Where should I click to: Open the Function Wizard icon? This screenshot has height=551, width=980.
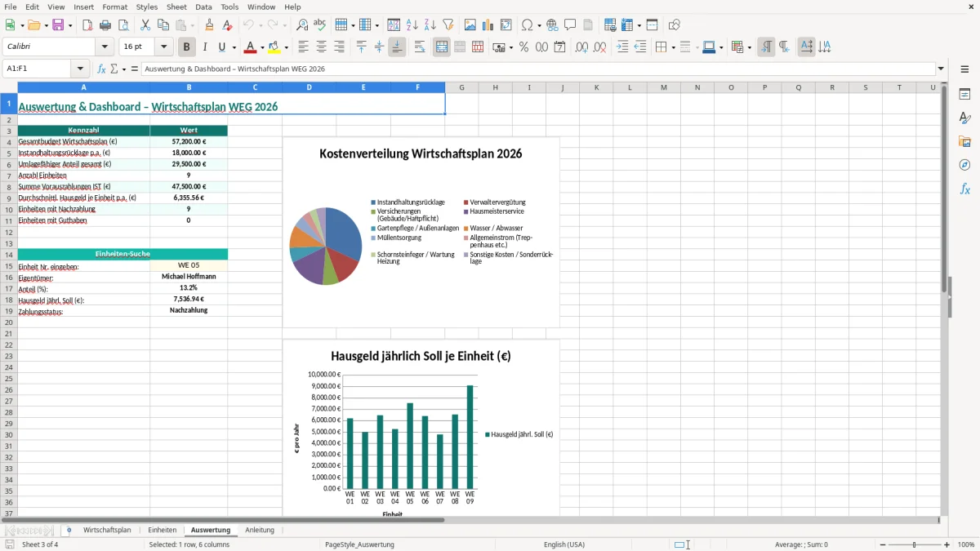(102, 69)
